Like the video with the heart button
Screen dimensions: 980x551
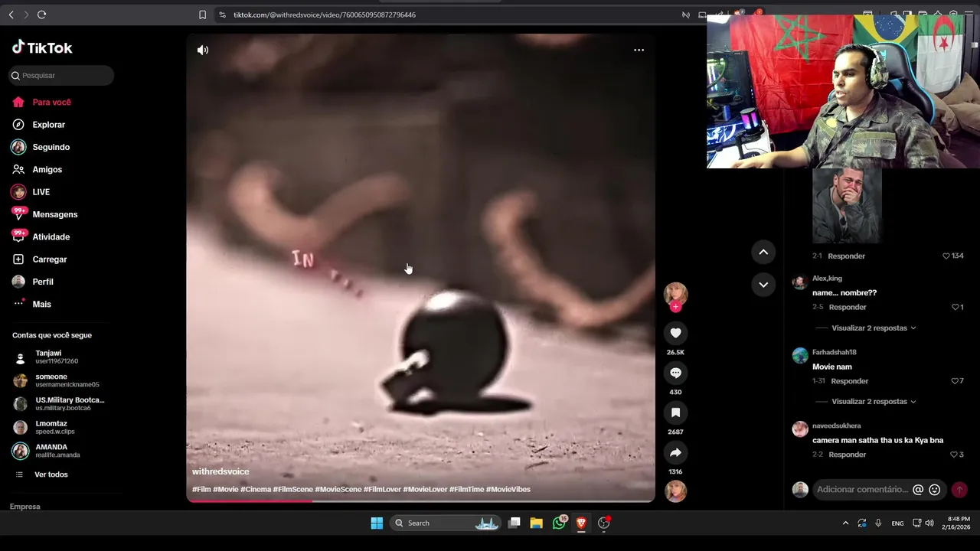point(675,333)
